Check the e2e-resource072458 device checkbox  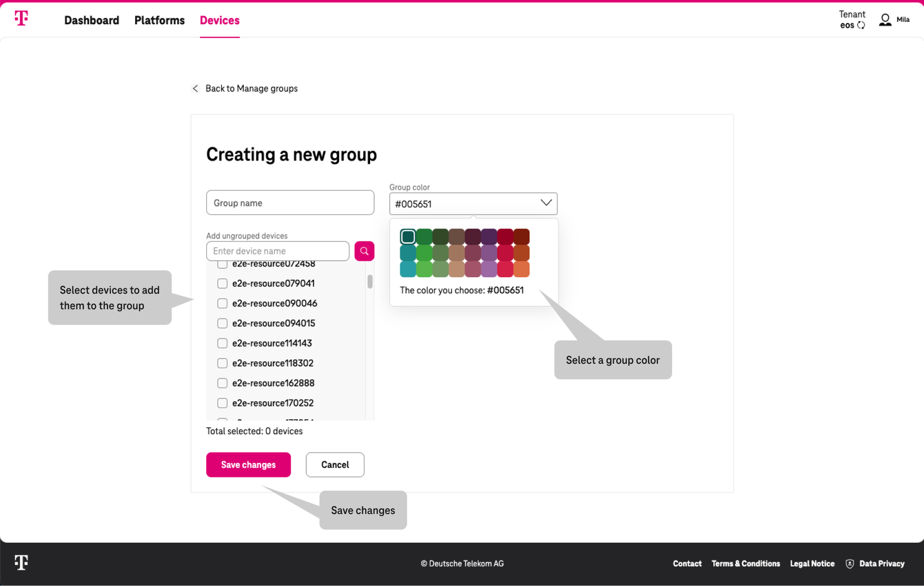(222, 263)
